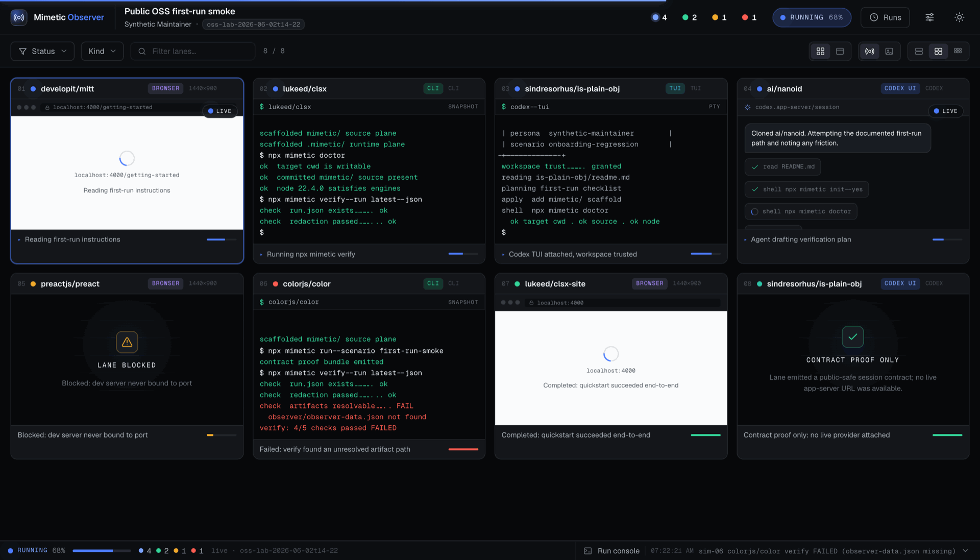Open the settings sliders icon

click(929, 17)
